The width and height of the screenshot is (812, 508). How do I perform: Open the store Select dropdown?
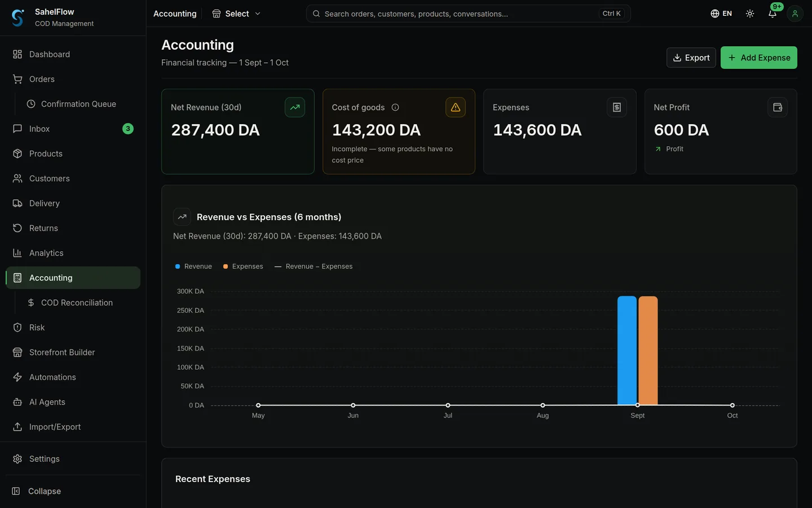tap(236, 14)
